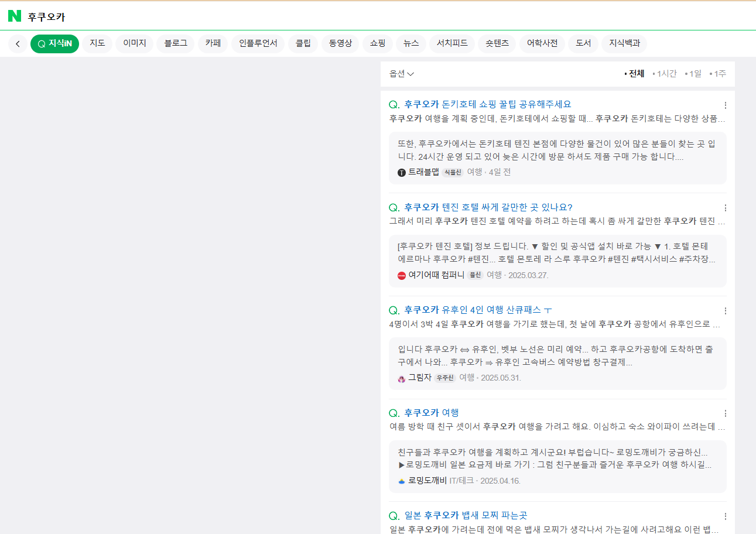Click the back arrow in tab bar

pos(18,44)
